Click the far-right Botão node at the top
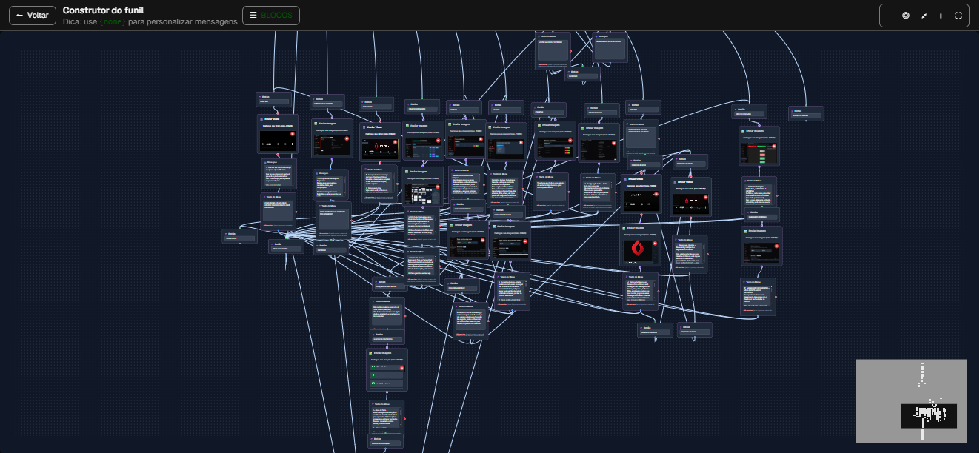 click(x=806, y=114)
